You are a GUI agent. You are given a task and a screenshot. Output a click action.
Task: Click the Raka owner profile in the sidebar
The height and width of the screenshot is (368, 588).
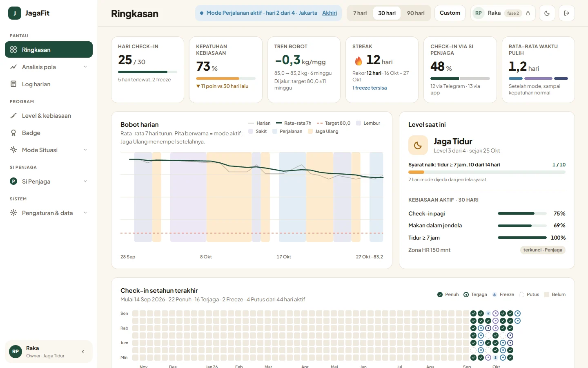[49, 352]
